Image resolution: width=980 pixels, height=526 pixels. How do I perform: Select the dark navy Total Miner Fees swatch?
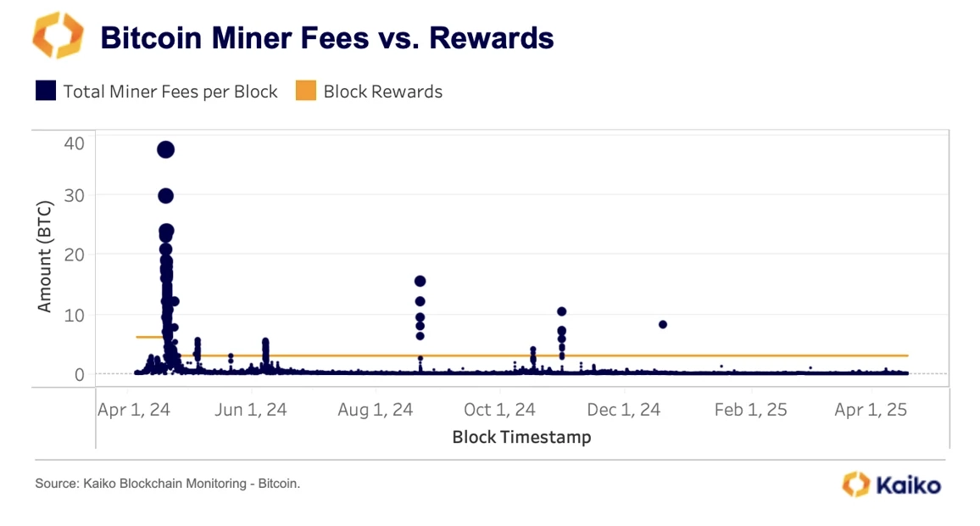[x=46, y=91]
